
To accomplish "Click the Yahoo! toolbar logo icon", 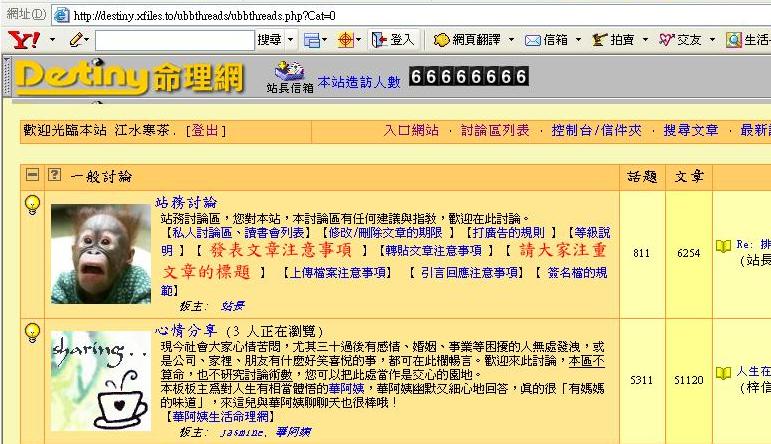I will click(20, 40).
